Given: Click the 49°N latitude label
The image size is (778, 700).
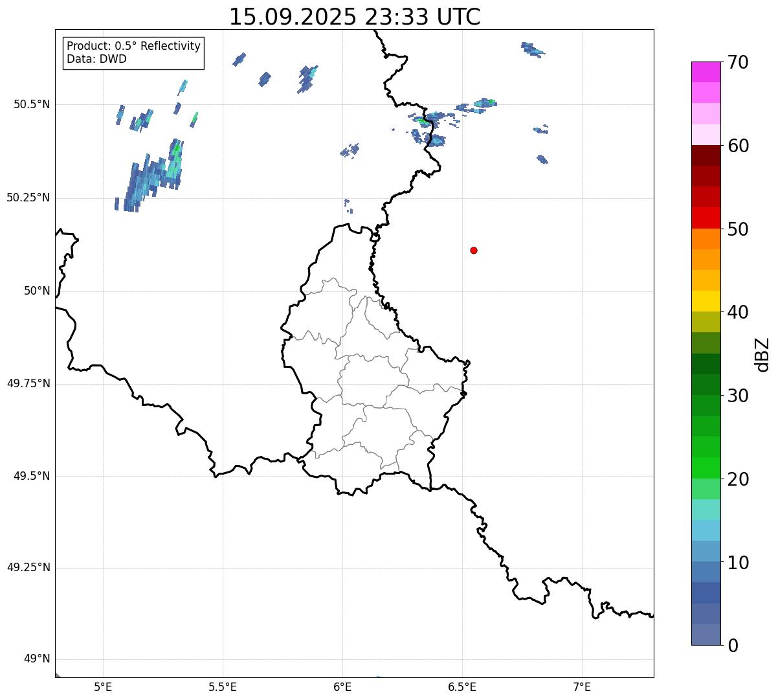Looking at the screenshot, I should [37, 659].
